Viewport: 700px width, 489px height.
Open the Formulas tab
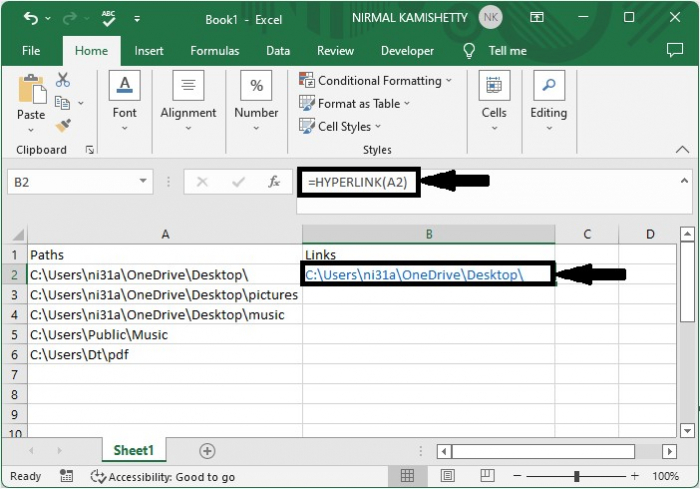point(215,50)
